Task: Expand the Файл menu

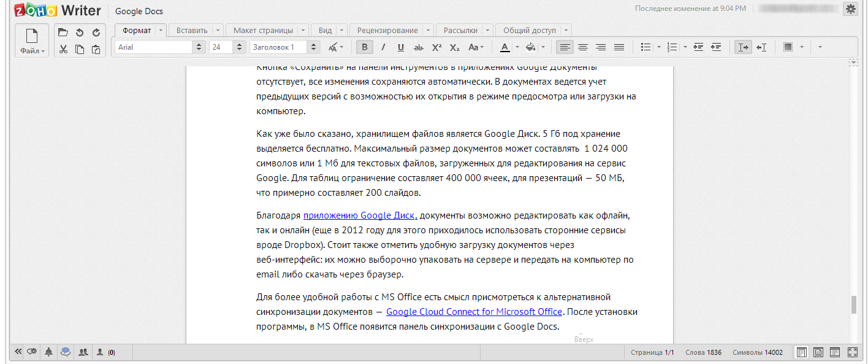Action: click(32, 42)
